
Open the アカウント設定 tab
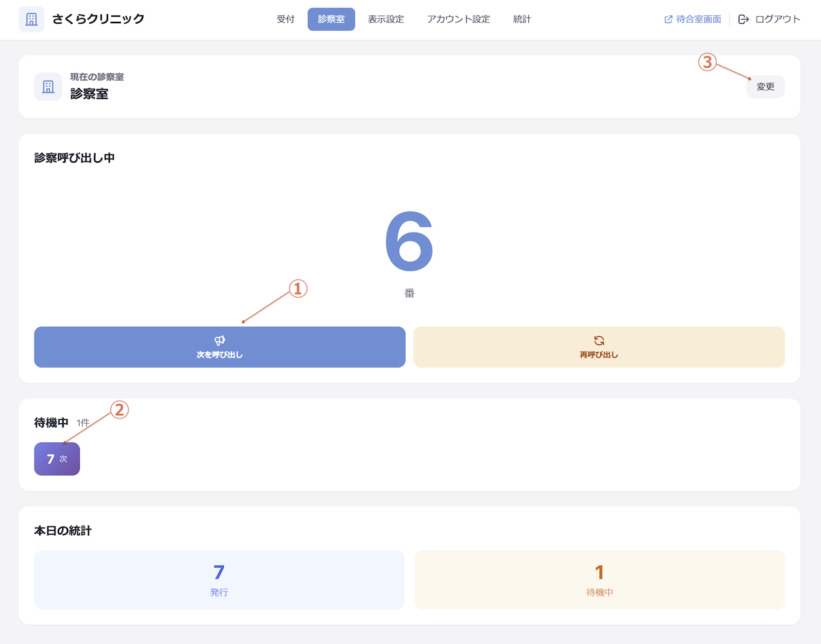point(458,19)
